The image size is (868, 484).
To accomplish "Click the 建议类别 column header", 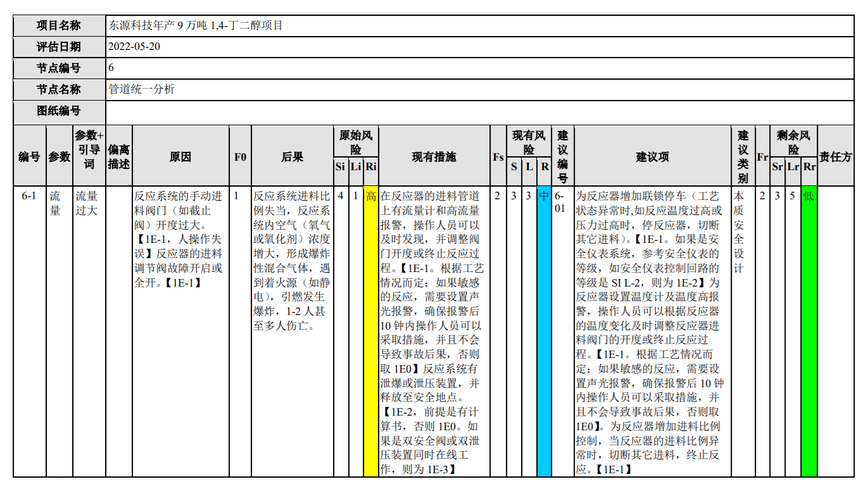I will [743, 155].
